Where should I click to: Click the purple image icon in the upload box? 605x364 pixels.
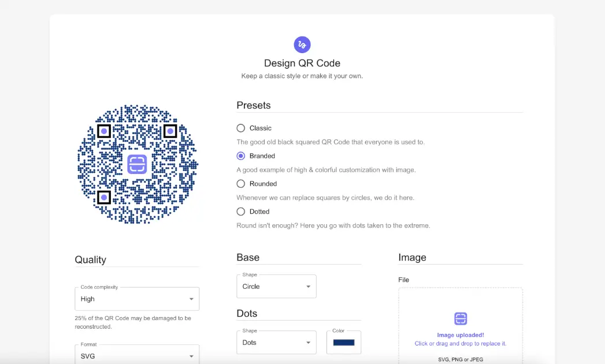pyautogui.click(x=460, y=318)
